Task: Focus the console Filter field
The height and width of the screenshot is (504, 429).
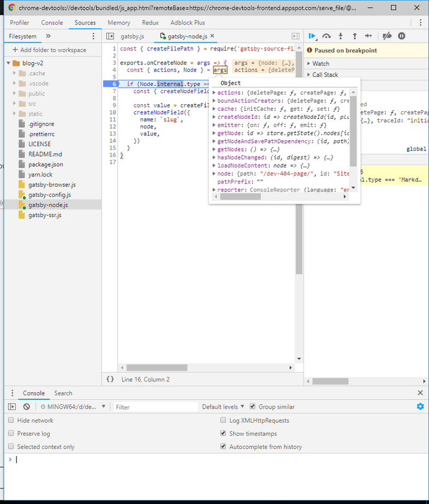Action: click(x=156, y=407)
